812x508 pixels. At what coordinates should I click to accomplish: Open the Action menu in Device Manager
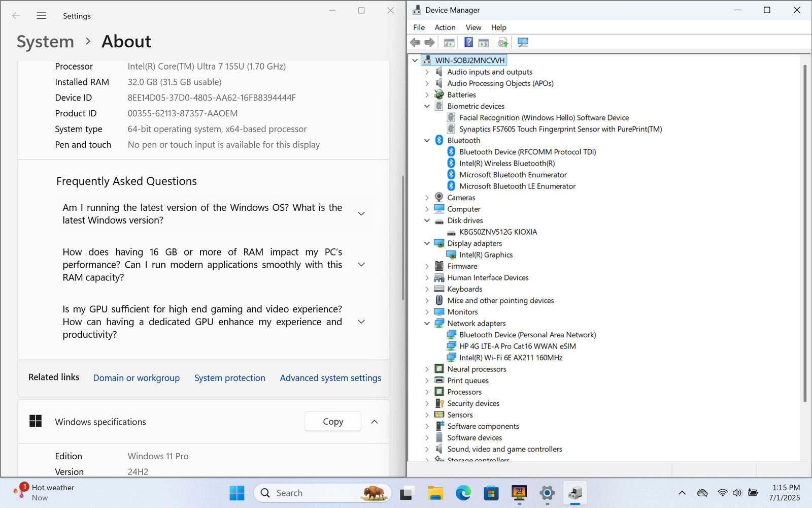point(445,27)
